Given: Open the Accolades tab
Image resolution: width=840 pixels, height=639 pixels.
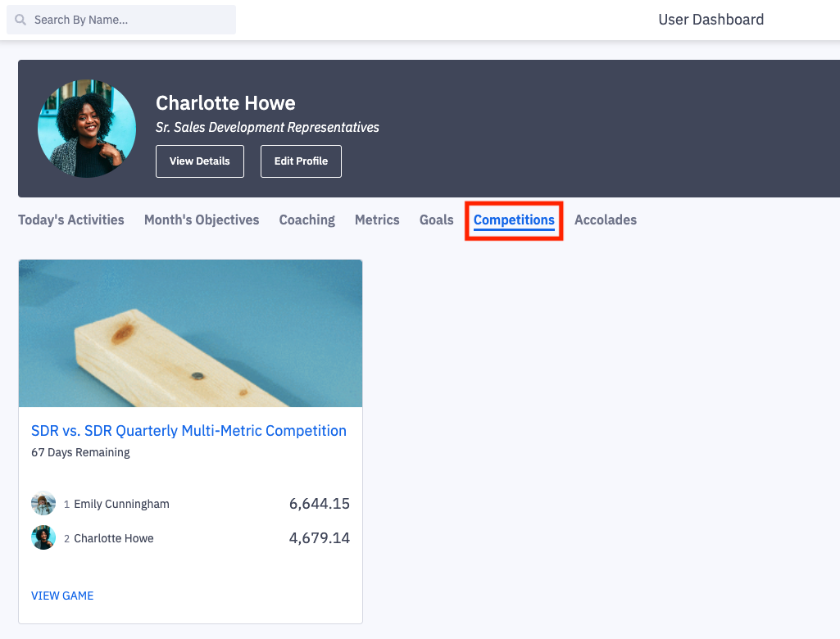Looking at the screenshot, I should coord(606,220).
